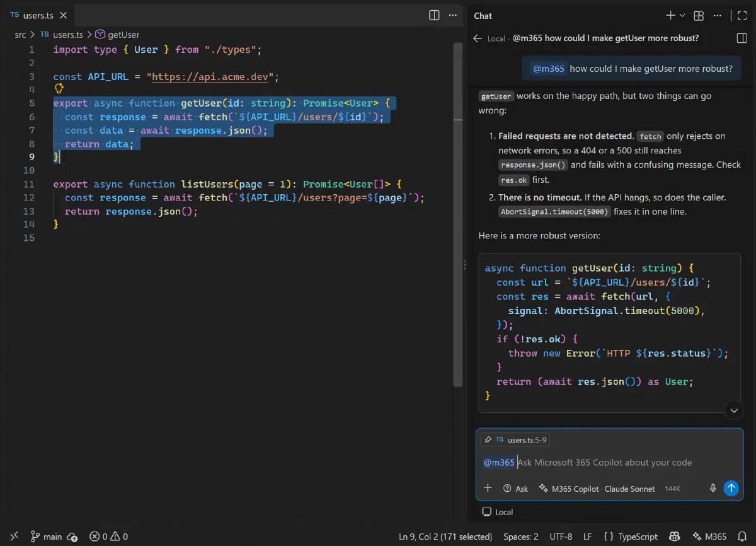Open chat layout customization icon
The image size is (756, 546).
(x=699, y=15)
